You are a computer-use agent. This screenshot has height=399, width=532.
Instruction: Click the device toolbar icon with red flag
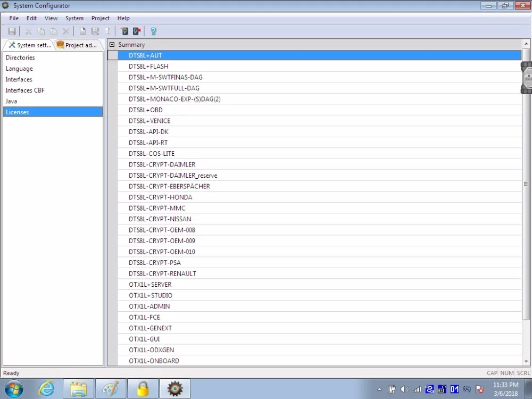click(x=137, y=31)
